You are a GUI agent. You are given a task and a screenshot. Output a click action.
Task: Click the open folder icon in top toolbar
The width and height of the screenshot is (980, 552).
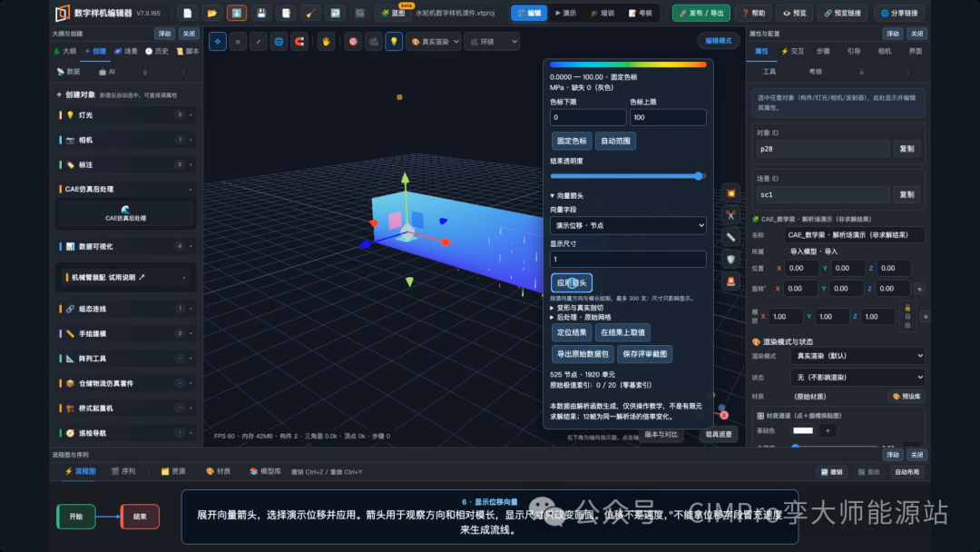point(211,13)
